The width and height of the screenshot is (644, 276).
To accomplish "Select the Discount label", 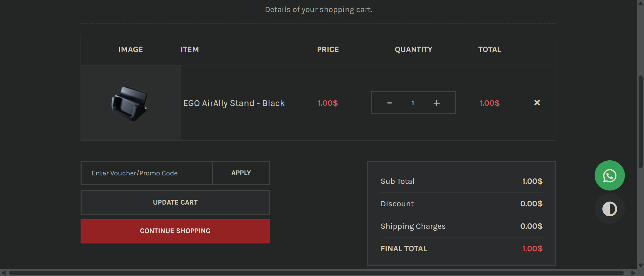I will pos(397,204).
